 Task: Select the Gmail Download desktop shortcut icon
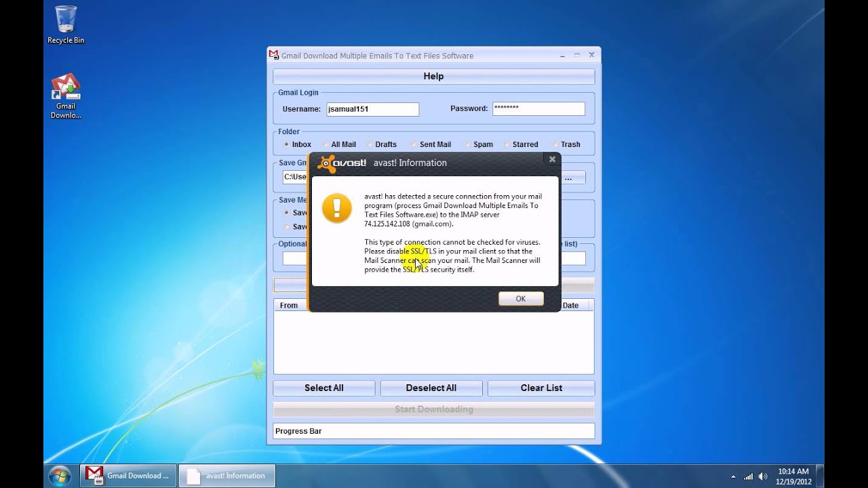66,96
